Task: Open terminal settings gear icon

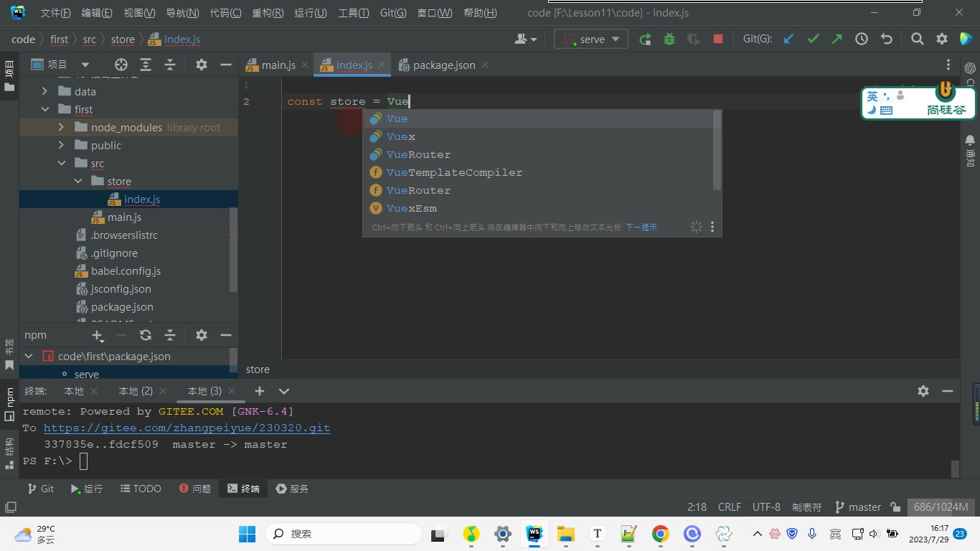Action: pos(923,391)
